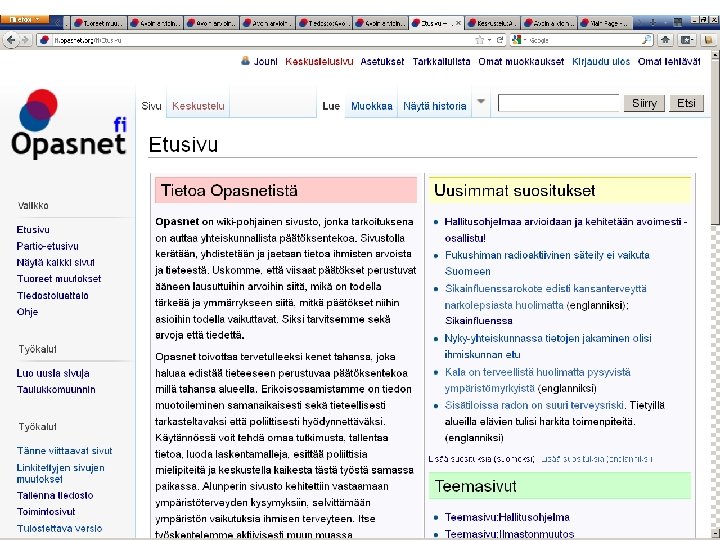Screen dimensions: 720x540
Task: Click the Google search engine icon
Action: 516,40
